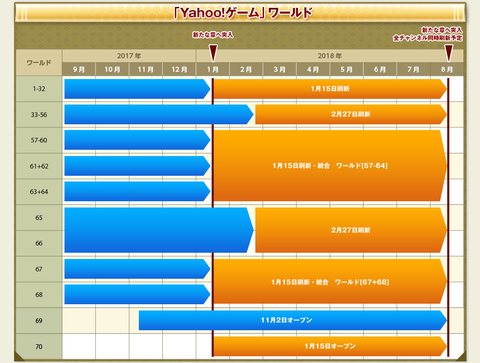Screen dimensions: 480x363
Task: Select the 9月 month header
Action: pyautogui.click(x=79, y=69)
